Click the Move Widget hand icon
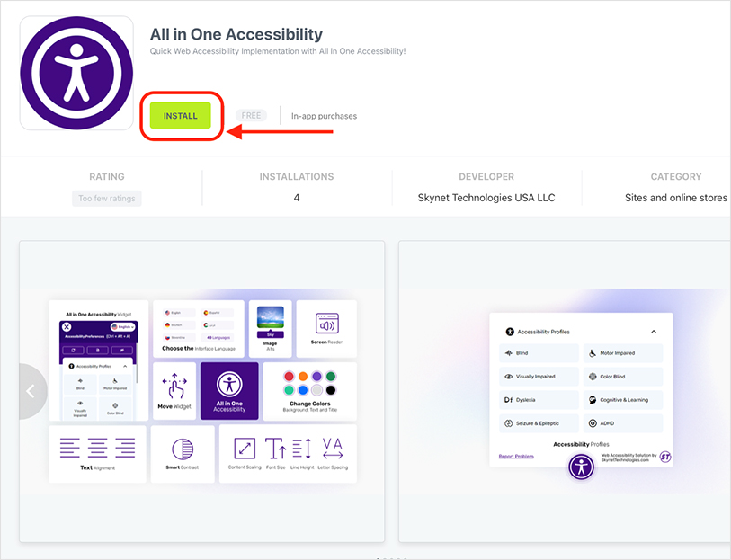731x560 pixels. click(x=174, y=387)
